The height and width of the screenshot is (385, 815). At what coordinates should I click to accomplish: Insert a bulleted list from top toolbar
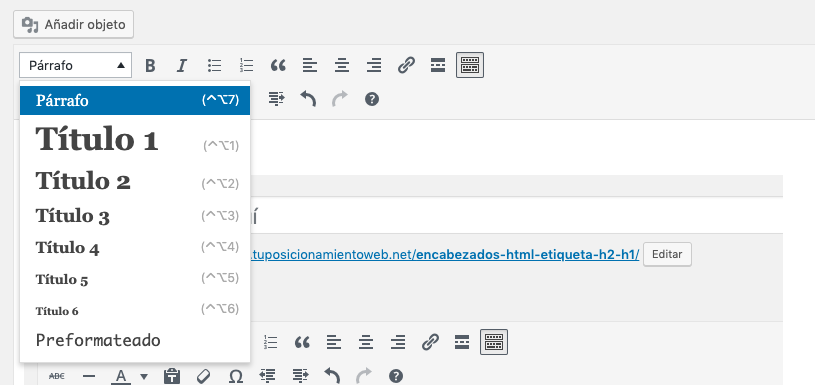tap(214, 65)
